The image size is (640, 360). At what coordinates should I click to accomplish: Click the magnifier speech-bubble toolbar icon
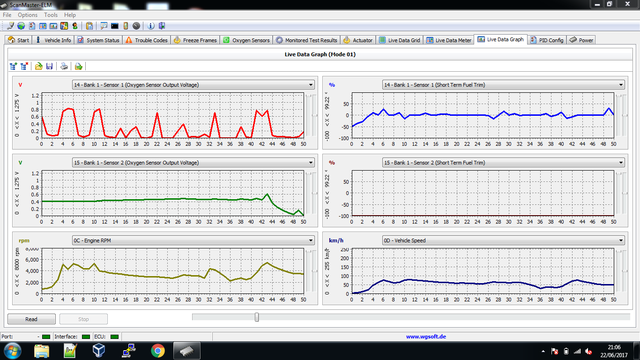(x=104, y=26)
